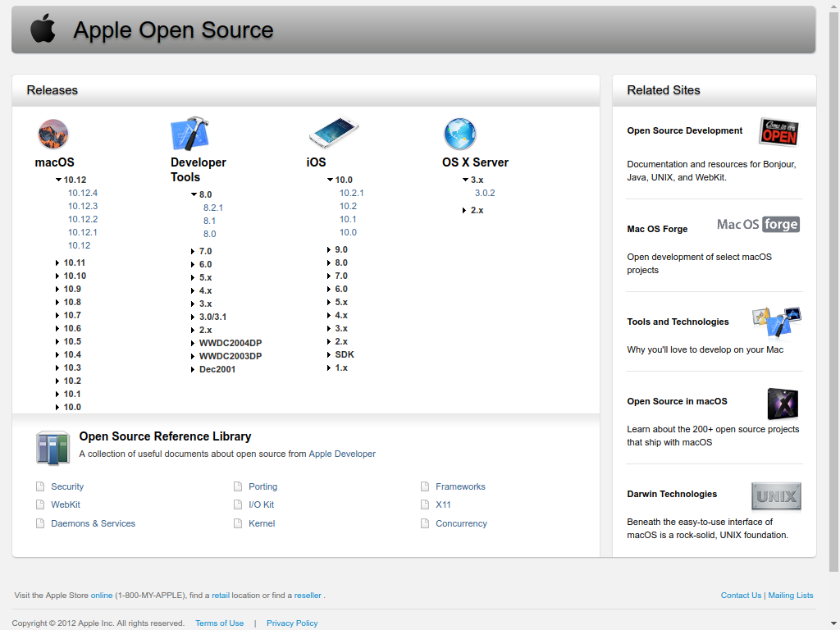
Task: Open the Contact Us link
Action: 741,596
